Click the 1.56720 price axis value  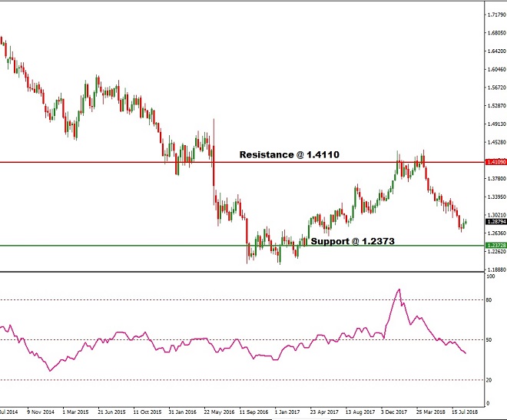[x=497, y=88]
